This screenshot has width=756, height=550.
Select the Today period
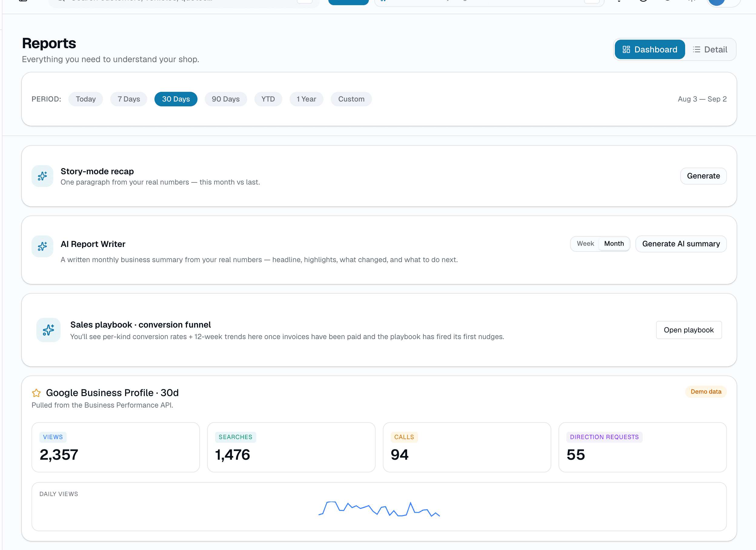(x=86, y=99)
